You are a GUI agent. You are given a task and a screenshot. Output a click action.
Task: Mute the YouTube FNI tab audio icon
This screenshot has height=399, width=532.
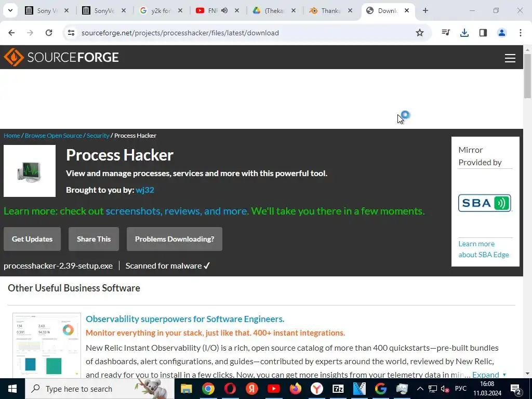(224, 10)
